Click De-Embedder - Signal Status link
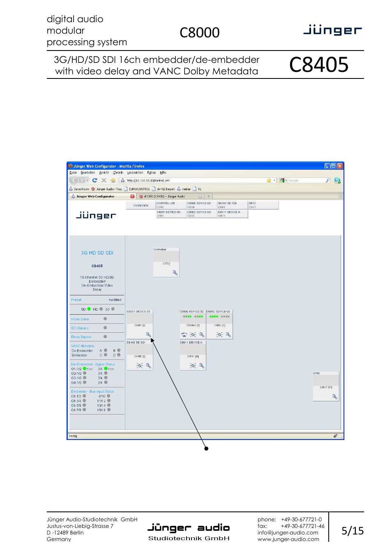Viewport: 392px width, 555px height. pos(93,364)
